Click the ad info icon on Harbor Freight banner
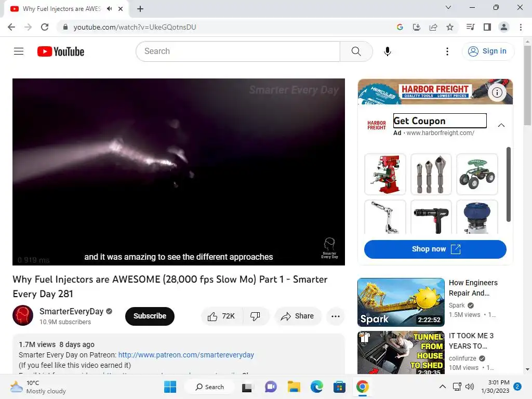Screen dimensions: 532x399 (497, 92)
